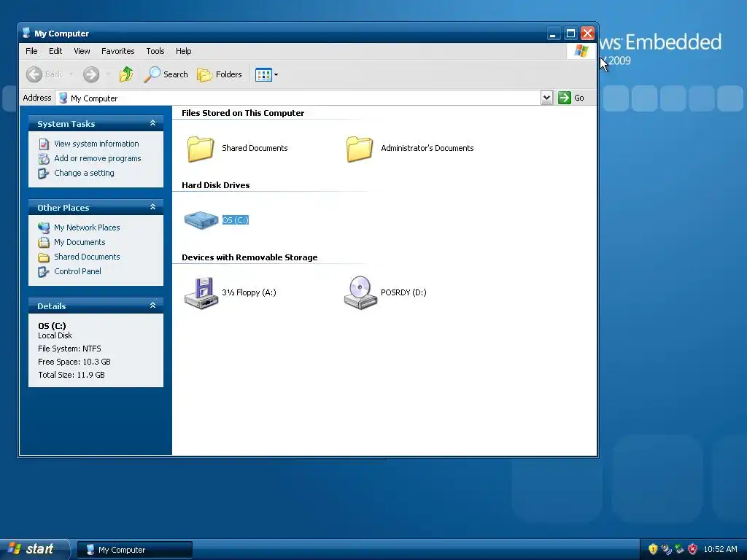The image size is (747, 560).
Task: Minimize the My Computer window
Action: coord(553,34)
